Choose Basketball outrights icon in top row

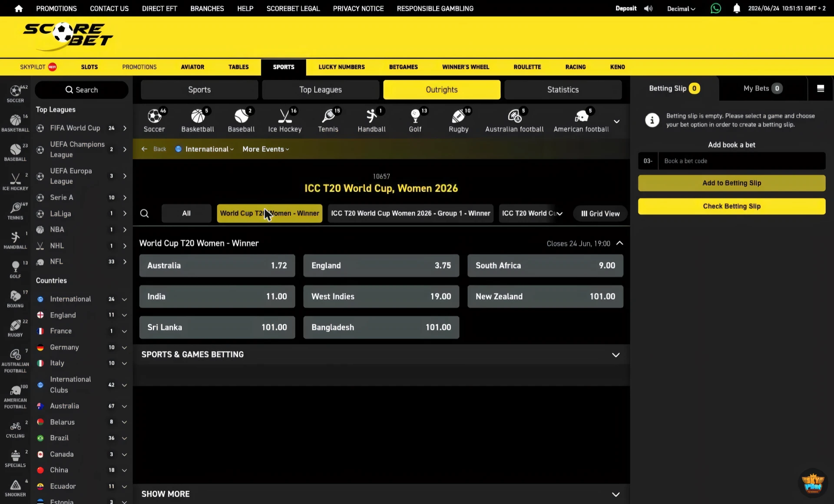(198, 120)
